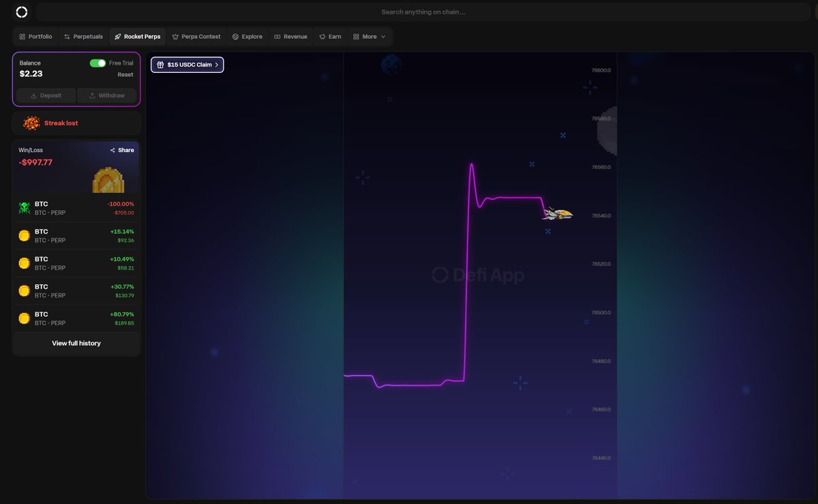818x504 pixels.
Task: Click the coin icon on the +10.49% BTC trade
Action: pos(24,263)
